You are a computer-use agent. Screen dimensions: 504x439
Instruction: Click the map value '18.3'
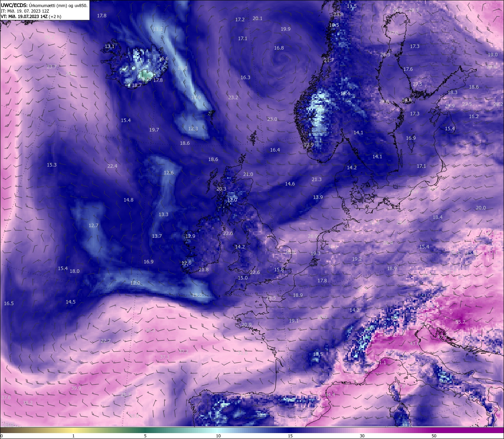[x=452, y=92]
